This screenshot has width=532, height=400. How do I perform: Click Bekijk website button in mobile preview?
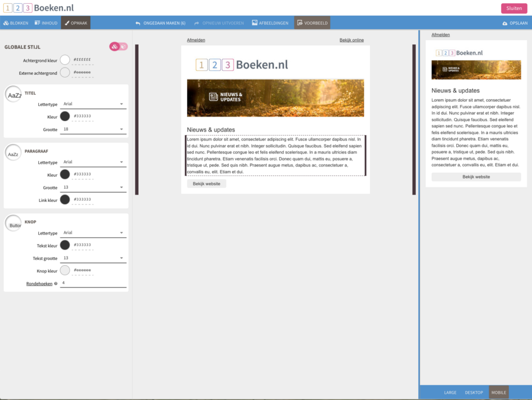coord(476,177)
